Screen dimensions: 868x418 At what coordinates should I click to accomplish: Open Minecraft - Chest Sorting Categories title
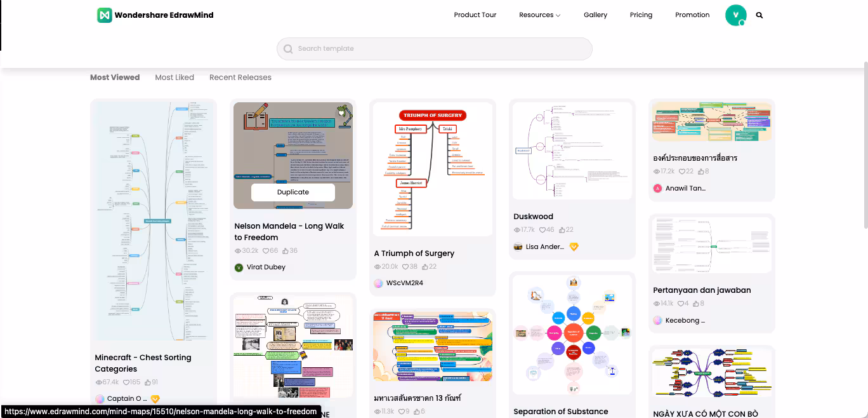tap(143, 363)
